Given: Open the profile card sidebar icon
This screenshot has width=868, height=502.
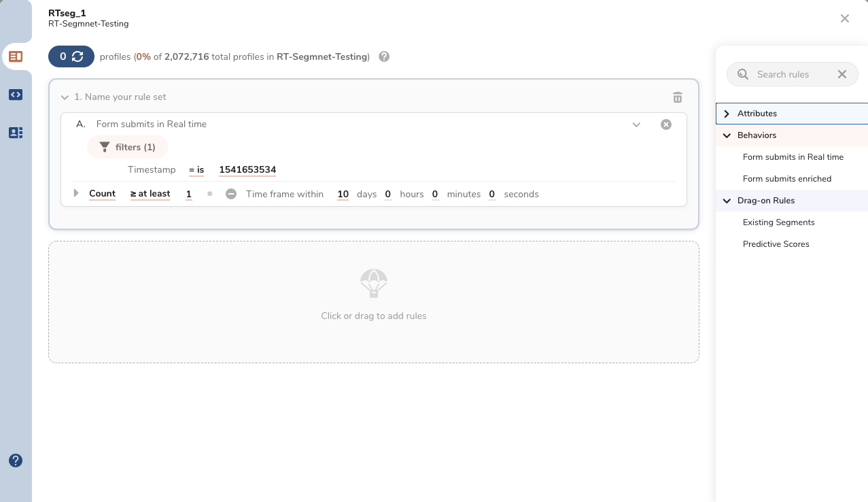Looking at the screenshot, I should [x=16, y=133].
